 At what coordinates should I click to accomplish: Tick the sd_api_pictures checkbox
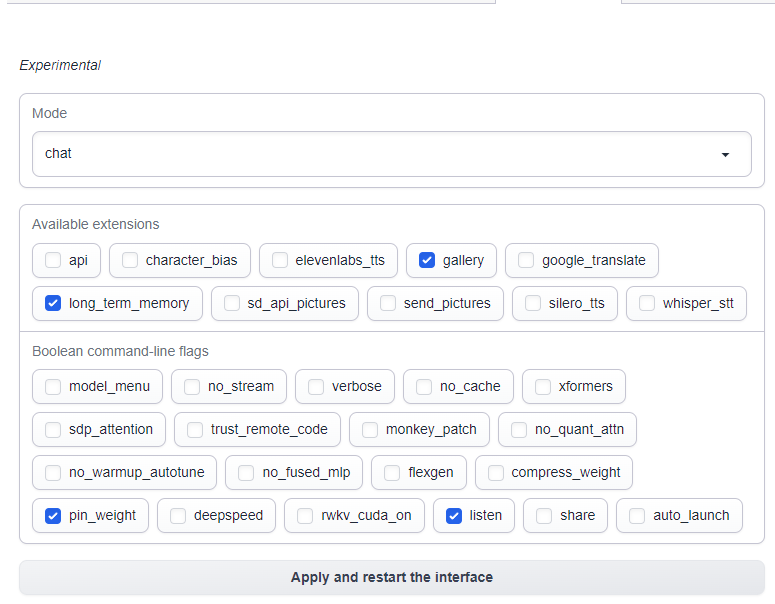tap(232, 303)
